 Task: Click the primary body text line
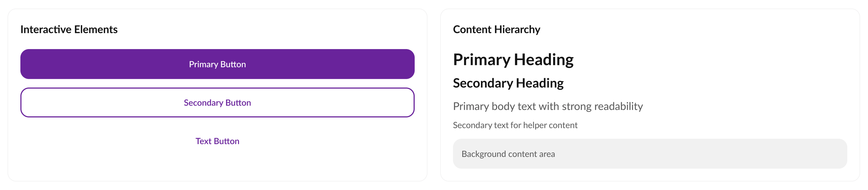pyautogui.click(x=547, y=107)
